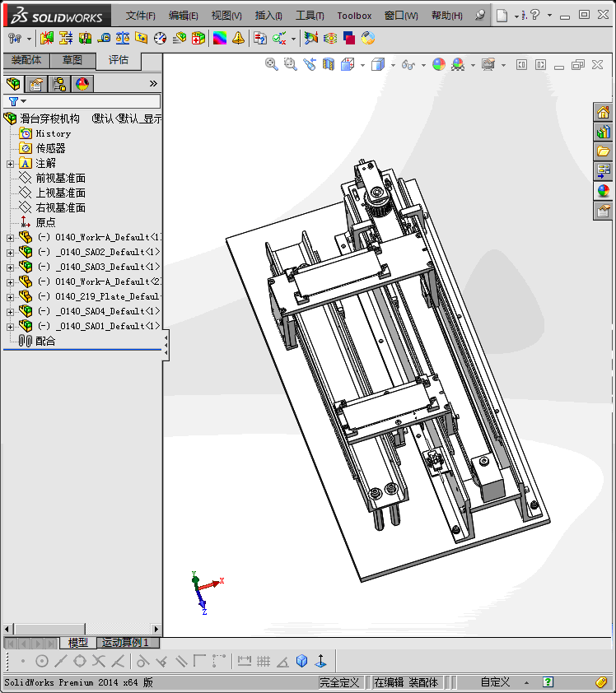Image resolution: width=616 pixels, height=693 pixels.
Task: Select the 配合 mates folder
Action: coord(45,342)
